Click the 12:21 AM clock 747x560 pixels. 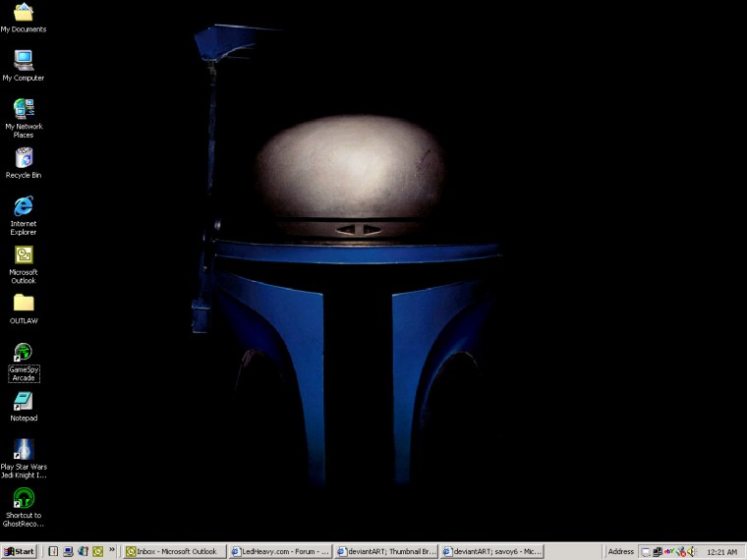[x=721, y=552]
